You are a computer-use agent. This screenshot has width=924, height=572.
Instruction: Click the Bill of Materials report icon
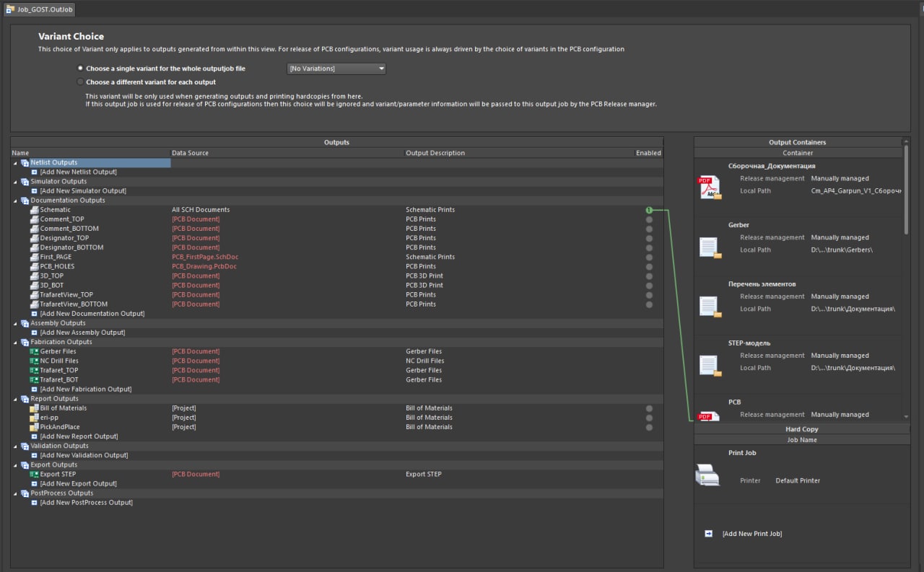tap(34, 408)
